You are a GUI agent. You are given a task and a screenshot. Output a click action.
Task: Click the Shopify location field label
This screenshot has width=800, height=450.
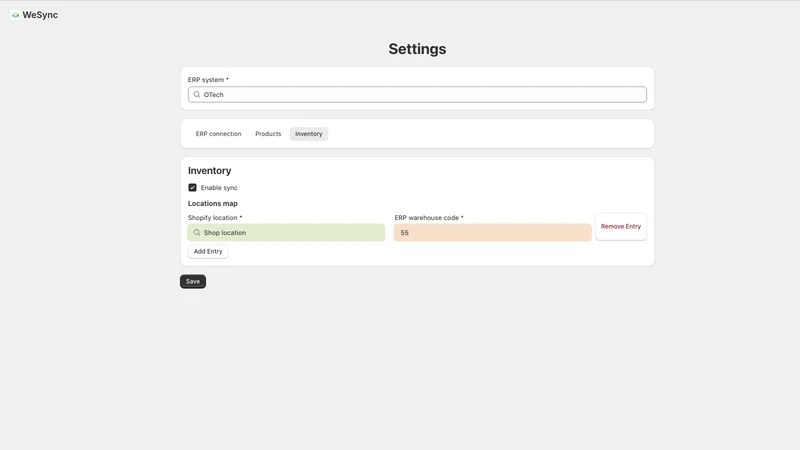215,218
